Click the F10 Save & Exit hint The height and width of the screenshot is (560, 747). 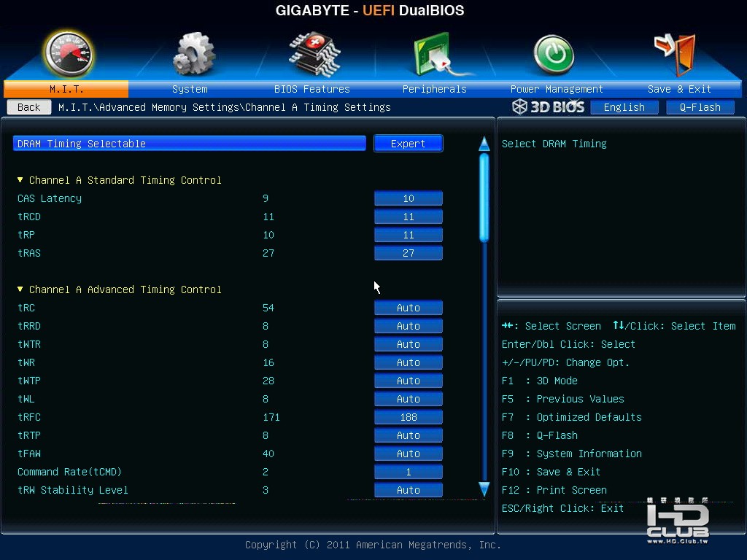551,472
